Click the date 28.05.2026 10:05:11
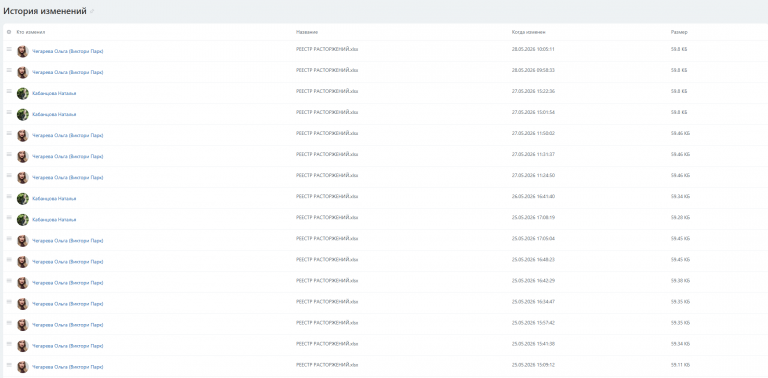Image resolution: width=768 pixels, height=378 pixels. 533,49
